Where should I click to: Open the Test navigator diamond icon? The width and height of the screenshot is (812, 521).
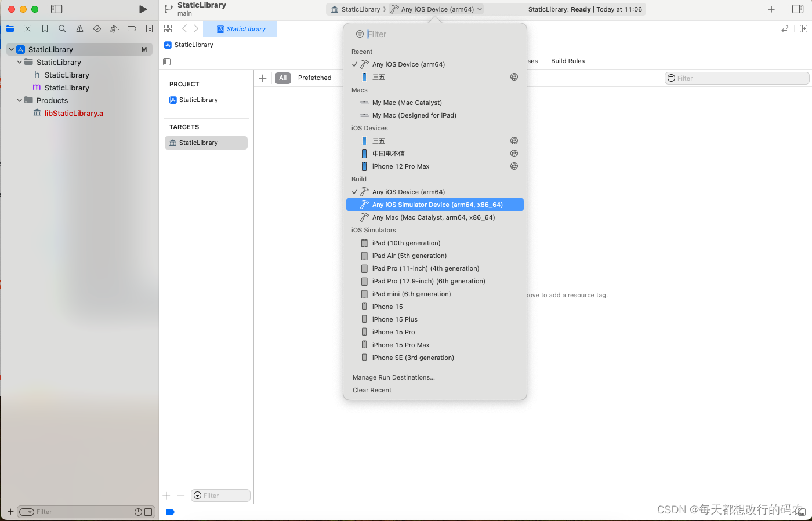[97, 28]
